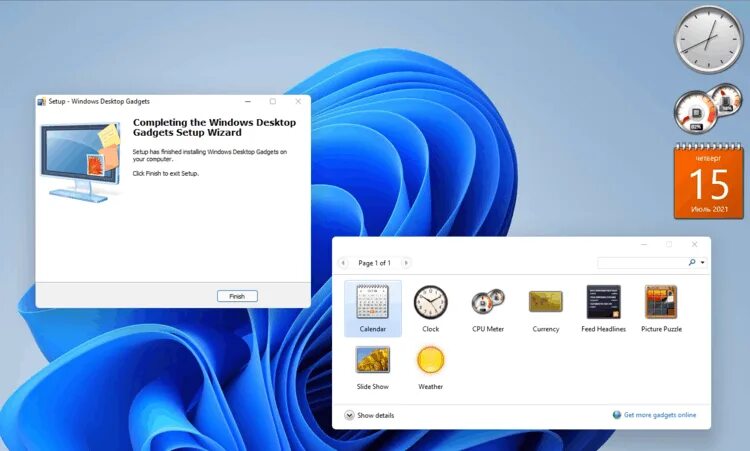The height and width of the screenshot is (451, 750).
Task: Minimize the Setup wizard window
Action: [248, 101]
